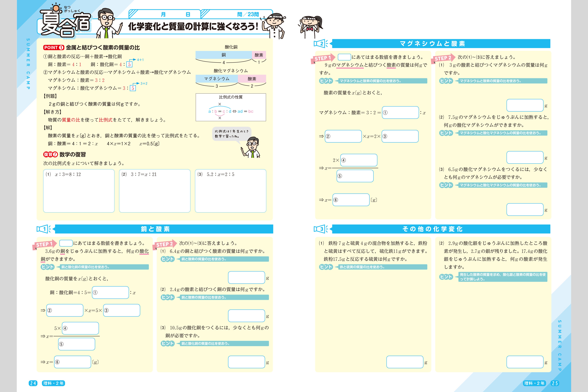
Task: Click blank ⑥ answer in マグネシウム section
Action: coord(351,200)
